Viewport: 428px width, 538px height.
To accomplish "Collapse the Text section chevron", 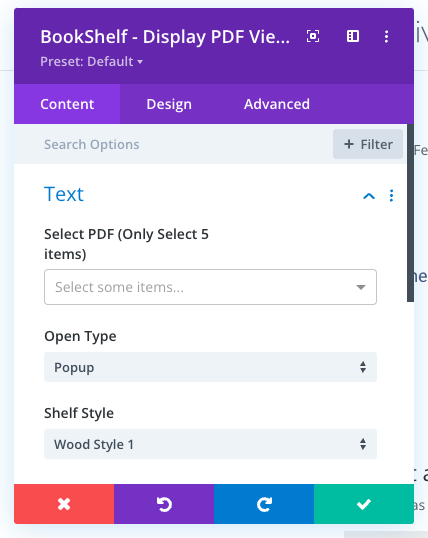I will tap(369, 196).
